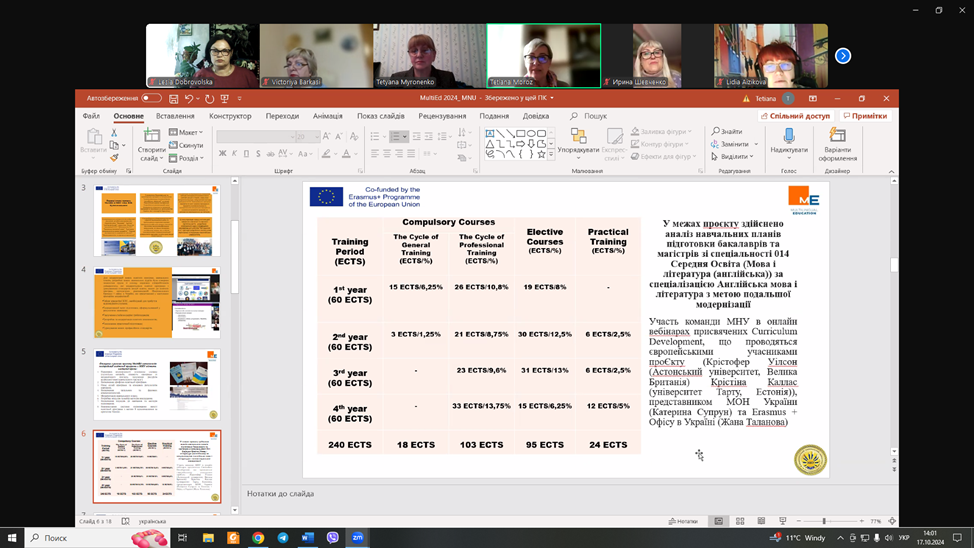This screenshot has height=548, width=974.
Task: Expand the Layout (Макет) dropdown
Action: pyautogui.click(x=186, y=132)
